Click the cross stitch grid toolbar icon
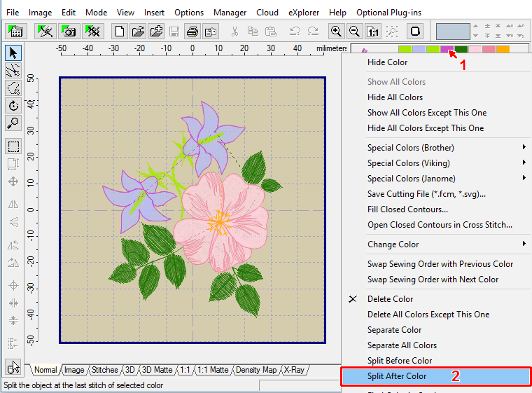The width and height of the screenshot is (532, 393). pos(92,32)
